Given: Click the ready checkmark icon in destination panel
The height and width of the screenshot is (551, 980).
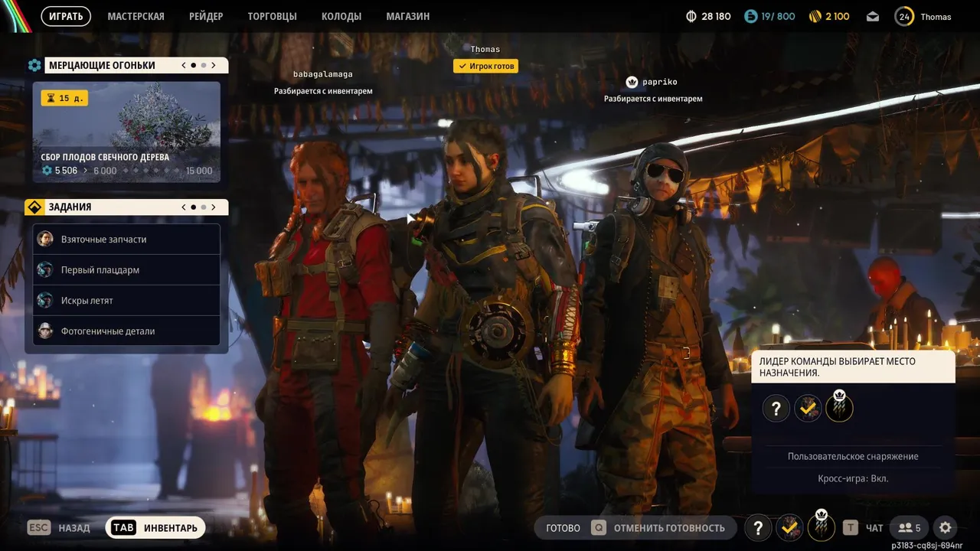Looking at the screenshot, I should pyautogui.click(x=808, y=409).
